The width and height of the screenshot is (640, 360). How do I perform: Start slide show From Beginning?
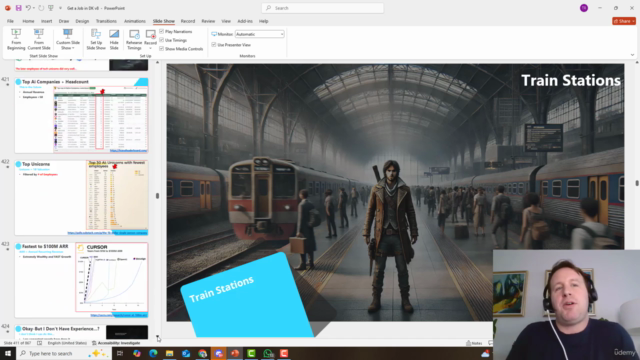(x=16, y=40)
